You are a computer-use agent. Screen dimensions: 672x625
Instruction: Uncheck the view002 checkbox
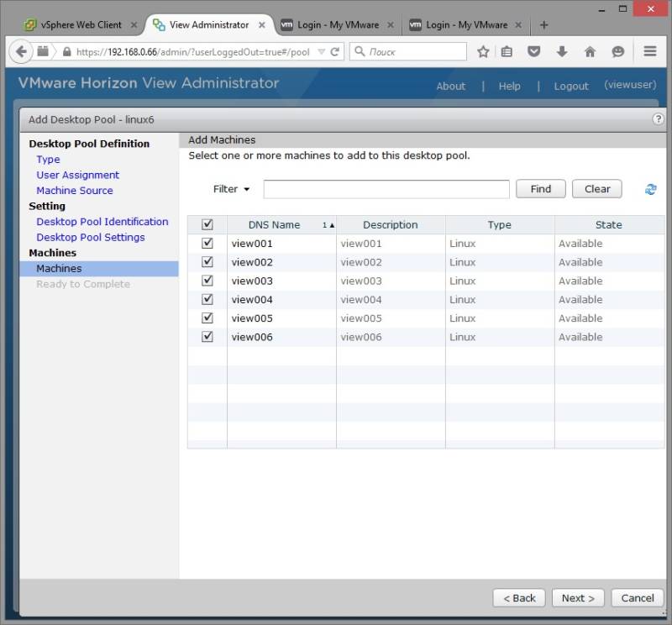click(x=207, y=261)
